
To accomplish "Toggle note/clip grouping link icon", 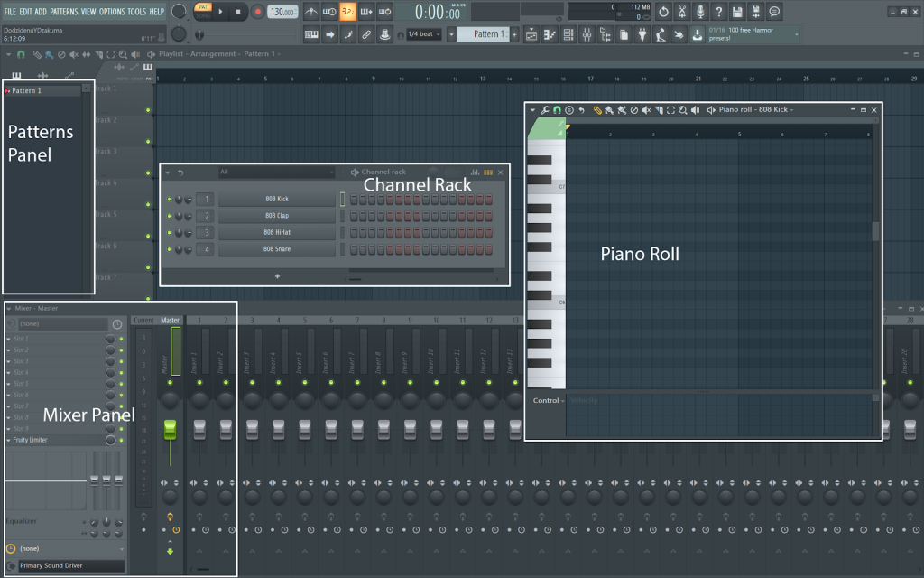I will (366, 35).
